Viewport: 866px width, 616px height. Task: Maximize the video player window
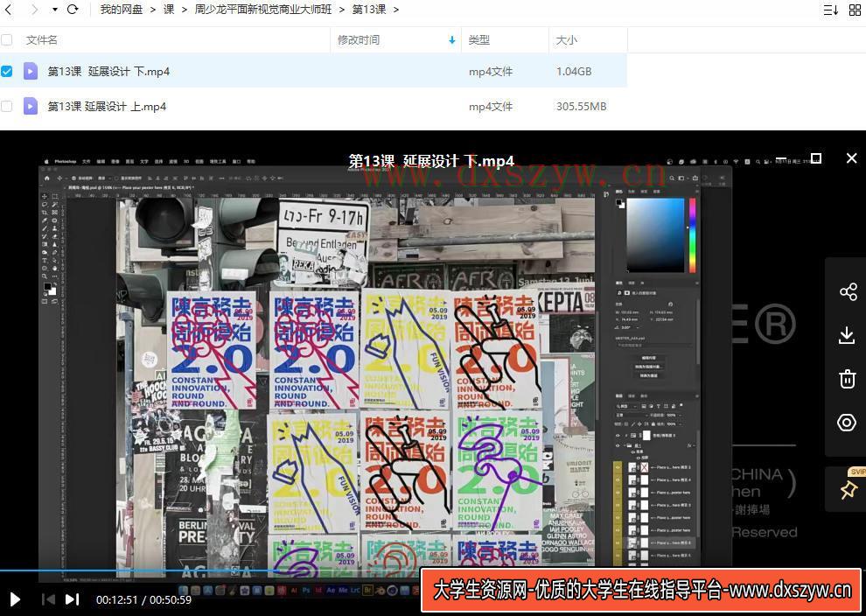click(x=816, y=158)
